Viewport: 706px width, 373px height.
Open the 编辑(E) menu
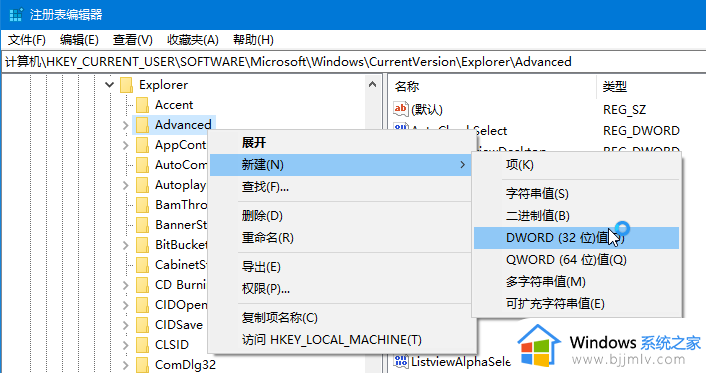click(79, 40)
